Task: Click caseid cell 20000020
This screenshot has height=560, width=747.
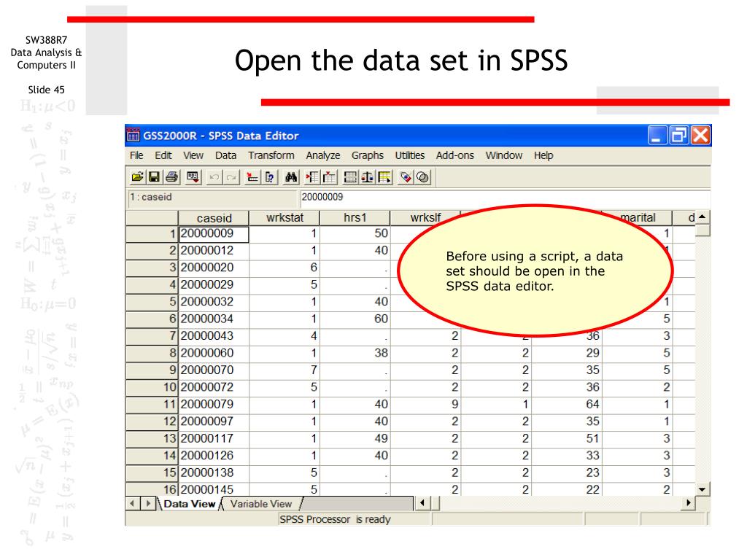Action: pyautogui.click(x=214, y=268)
